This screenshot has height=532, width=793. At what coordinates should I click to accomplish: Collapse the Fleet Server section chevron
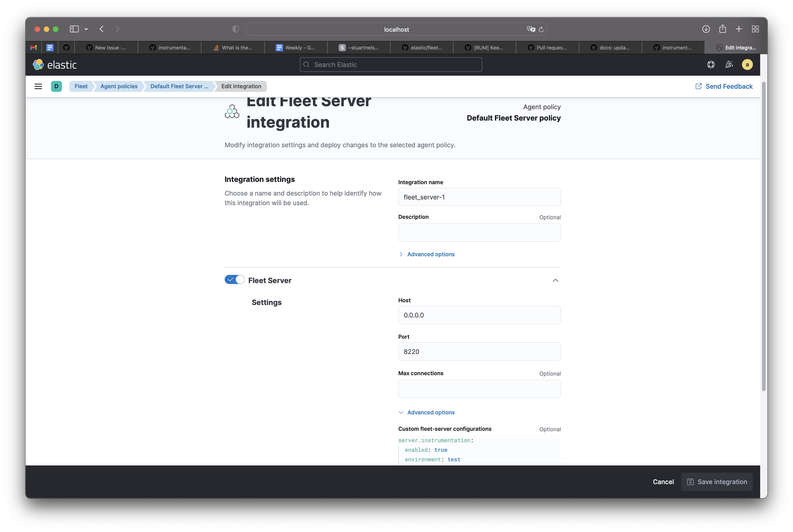[555, 280]
